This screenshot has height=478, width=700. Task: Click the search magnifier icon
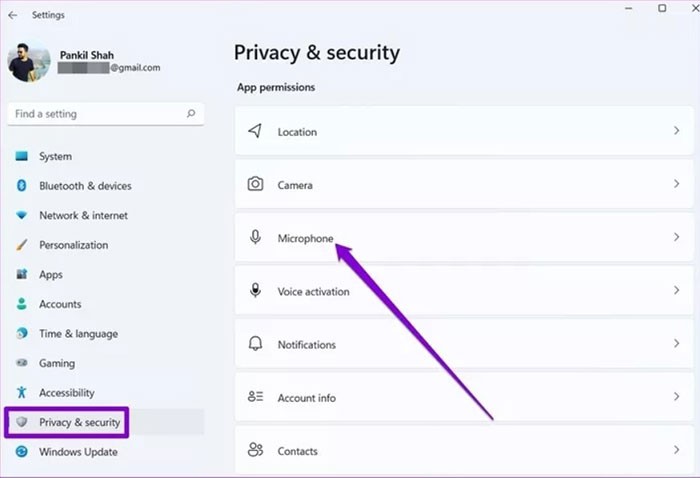point(191,114)
